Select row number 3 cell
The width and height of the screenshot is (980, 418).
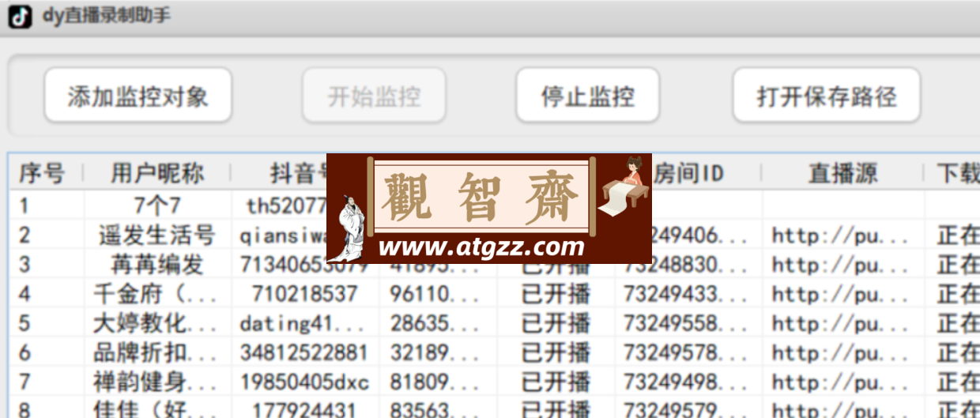(24, 264)
